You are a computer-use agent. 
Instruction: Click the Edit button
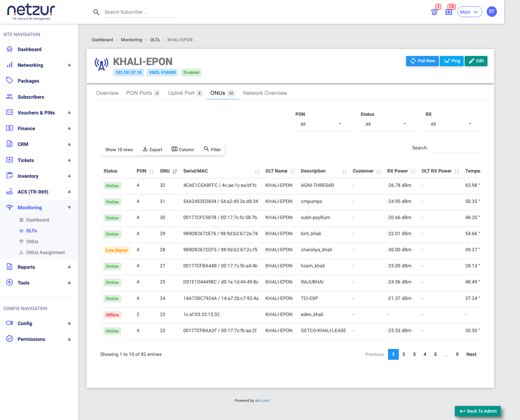pos(476,61)
